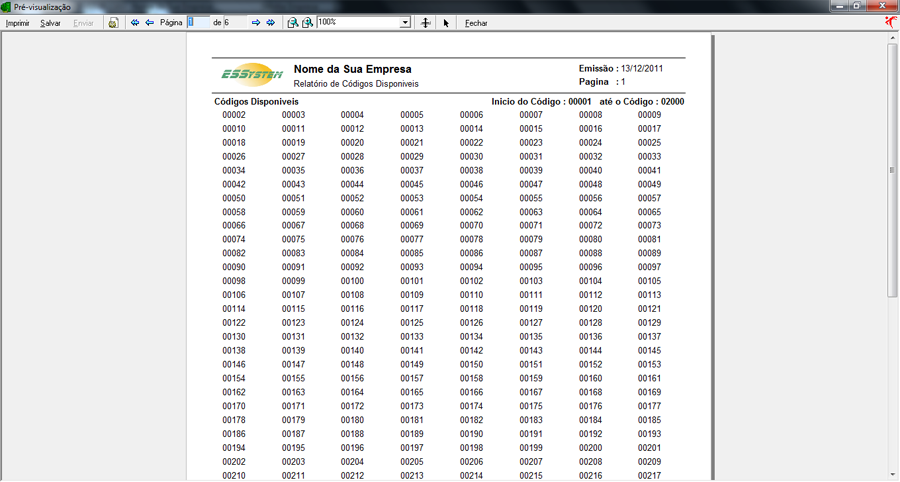The width and height of the screenshot is (900, 482).
Task: Click the printer setup icon
Action: (113, 22)
